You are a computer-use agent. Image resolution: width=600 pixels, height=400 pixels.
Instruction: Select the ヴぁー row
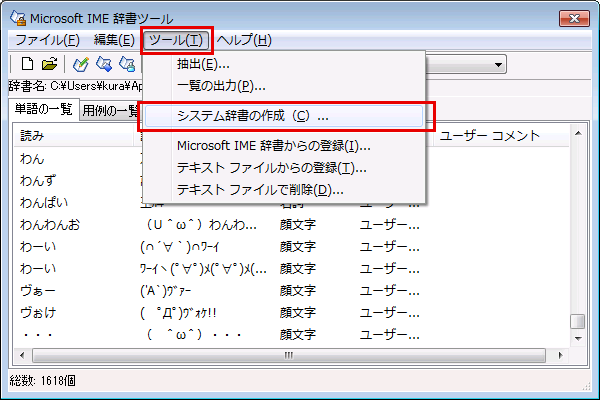click(x=292, y=291)
